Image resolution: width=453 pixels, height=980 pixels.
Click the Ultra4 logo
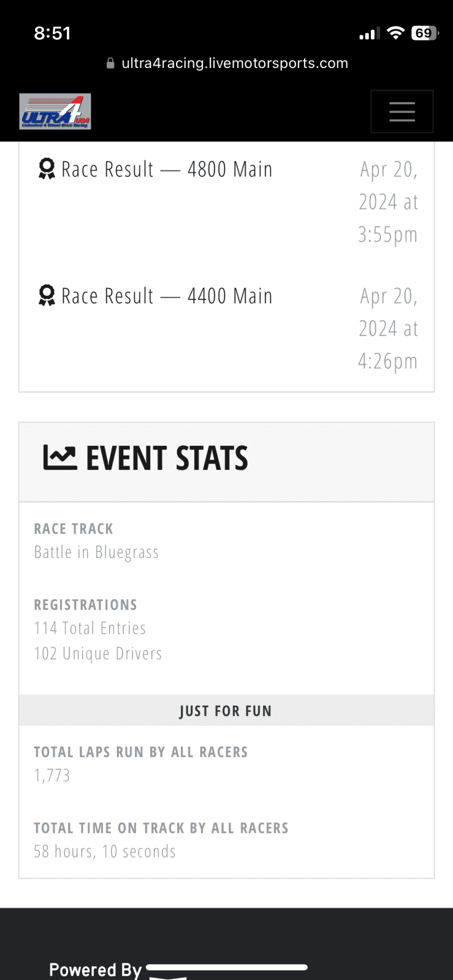pyautogui.click(x=55, y=111)
